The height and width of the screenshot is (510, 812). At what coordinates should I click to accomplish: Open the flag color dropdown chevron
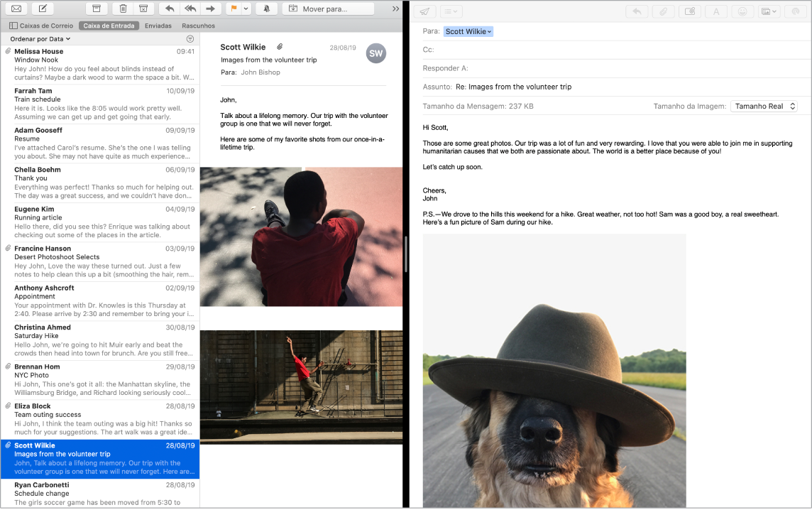coord(245,9)
